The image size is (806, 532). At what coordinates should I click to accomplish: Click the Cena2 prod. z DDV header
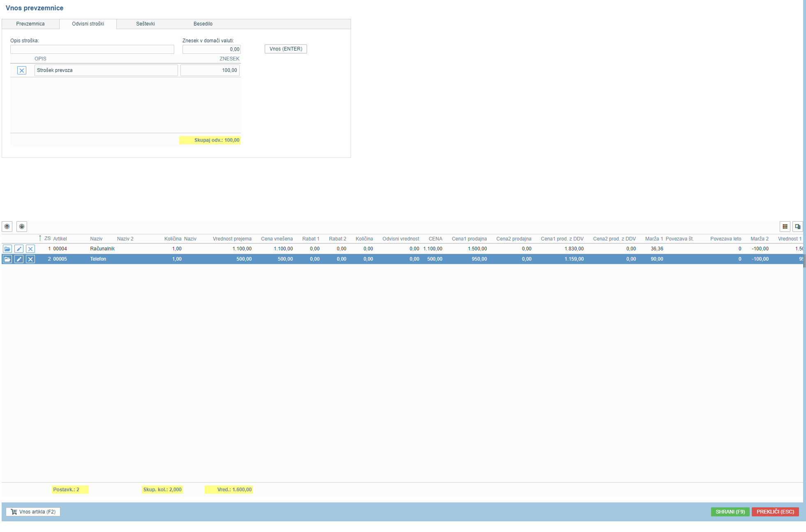point(614,239)
